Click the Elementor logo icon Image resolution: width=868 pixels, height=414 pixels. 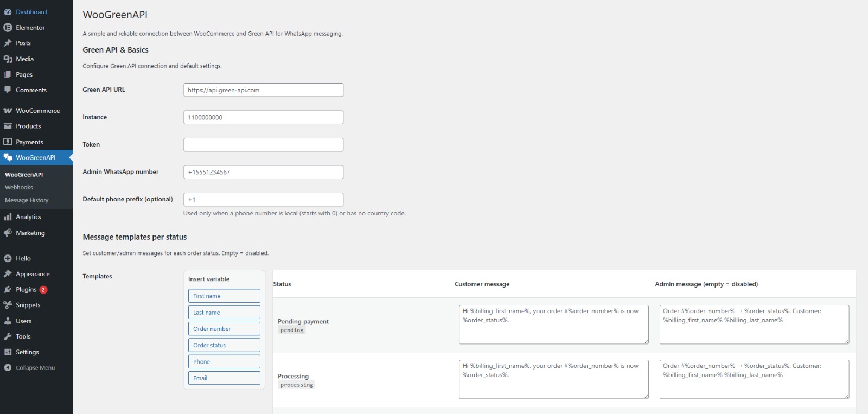coord(8,28)
